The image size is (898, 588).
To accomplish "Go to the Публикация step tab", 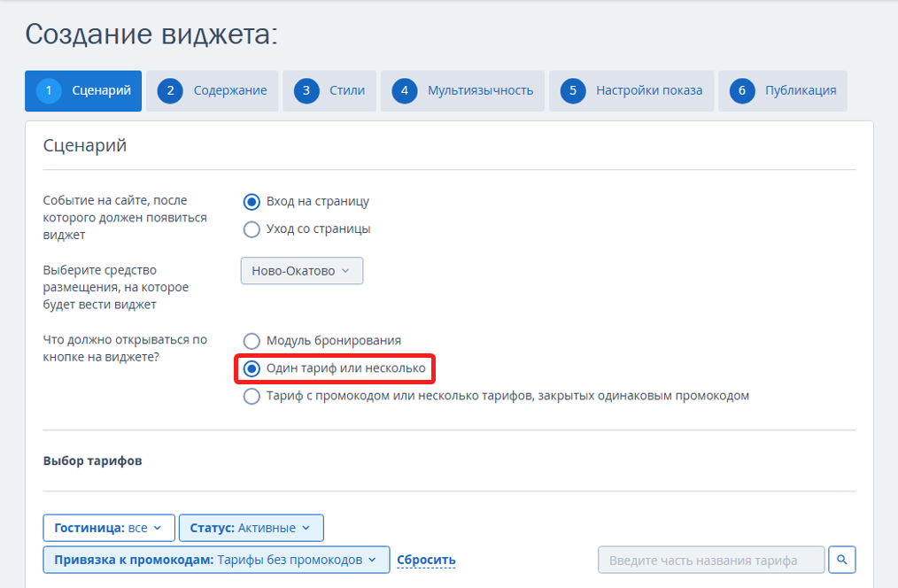I will pyautogui.click(x=783, y=90).
